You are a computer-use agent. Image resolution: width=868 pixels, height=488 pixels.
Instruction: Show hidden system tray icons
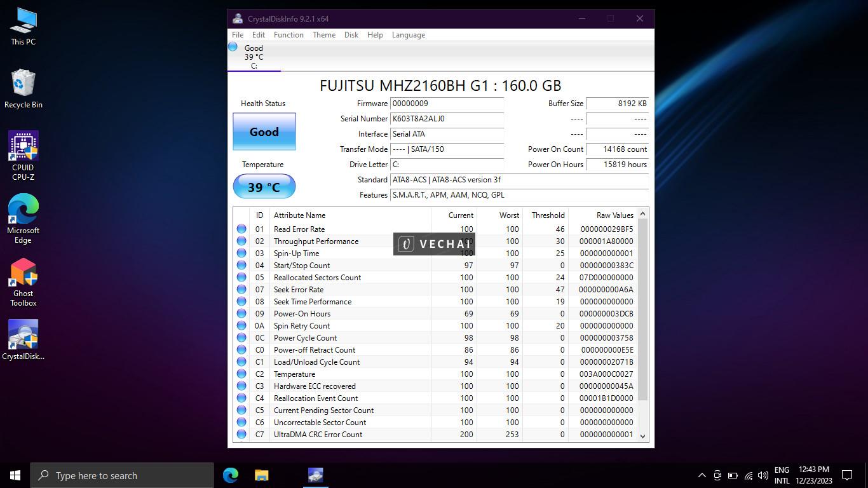coord(702,475)
